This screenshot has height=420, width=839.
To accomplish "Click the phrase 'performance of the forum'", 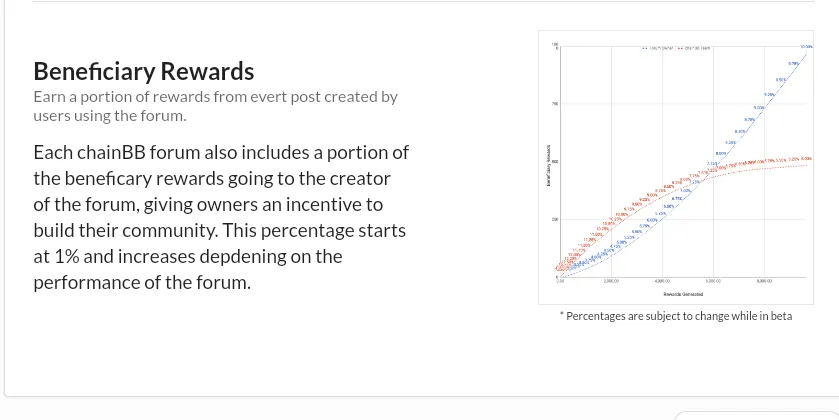I will click(x=141, y=282).
